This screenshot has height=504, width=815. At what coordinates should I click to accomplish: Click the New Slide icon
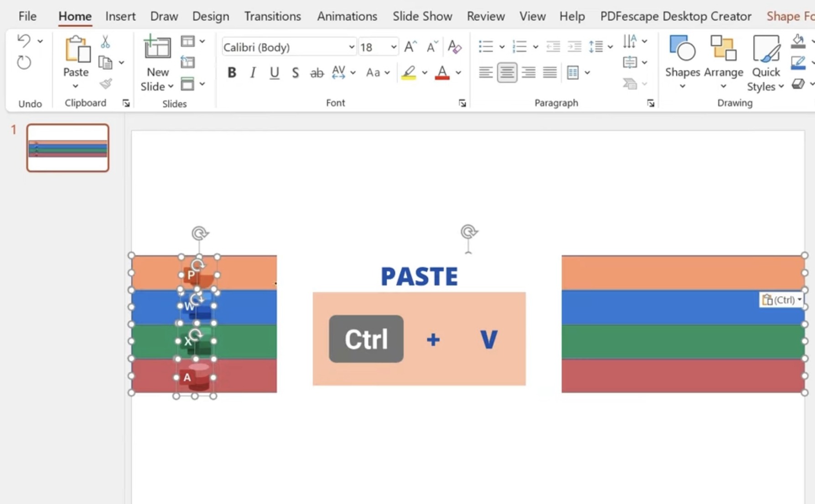click(x=157, y=47)
